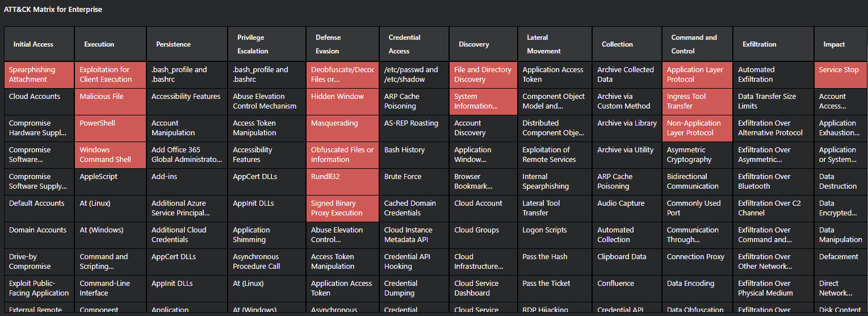
Task: Select the highlighted Hidden Window cell
Action: point(343,102)
